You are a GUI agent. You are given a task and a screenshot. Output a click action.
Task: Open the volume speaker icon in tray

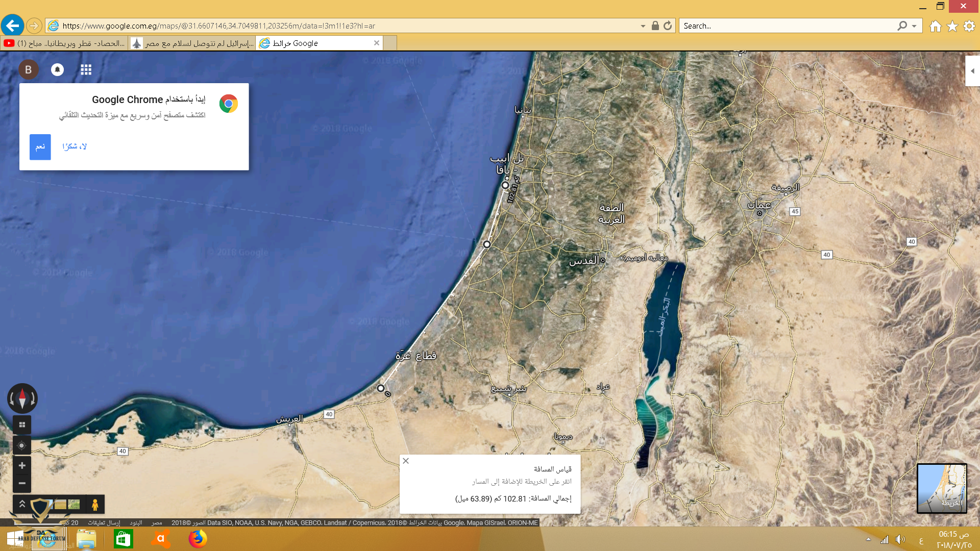click(x=900, y=539)
